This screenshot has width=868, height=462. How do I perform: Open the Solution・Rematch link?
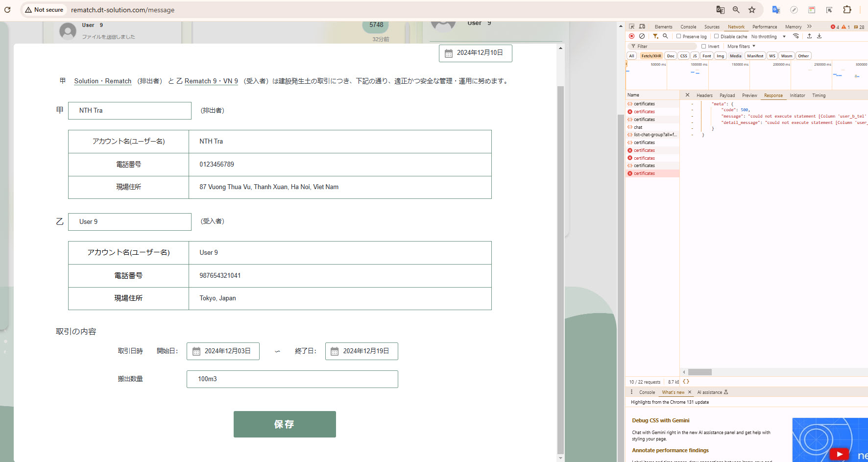(x=103, y=81)
